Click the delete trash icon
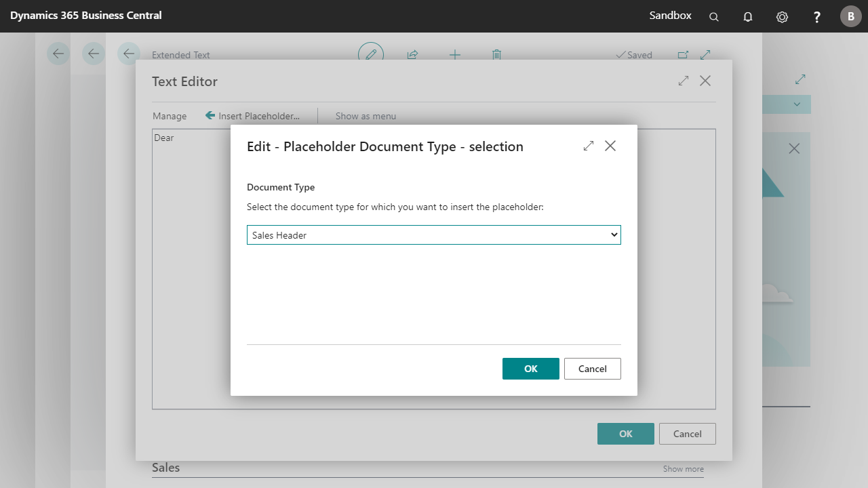Screen dimensions: 868x488 (x=496, y=55)
